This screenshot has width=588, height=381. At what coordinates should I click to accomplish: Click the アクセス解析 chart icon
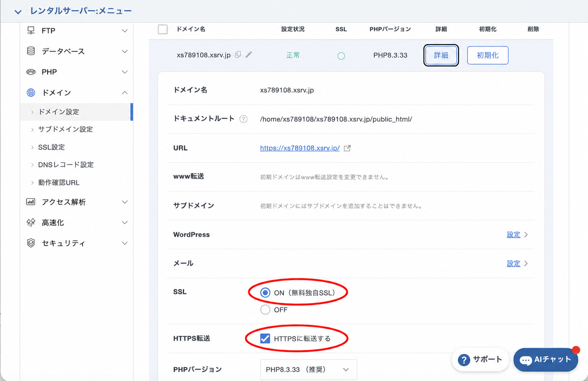click(x=31, y=202)
